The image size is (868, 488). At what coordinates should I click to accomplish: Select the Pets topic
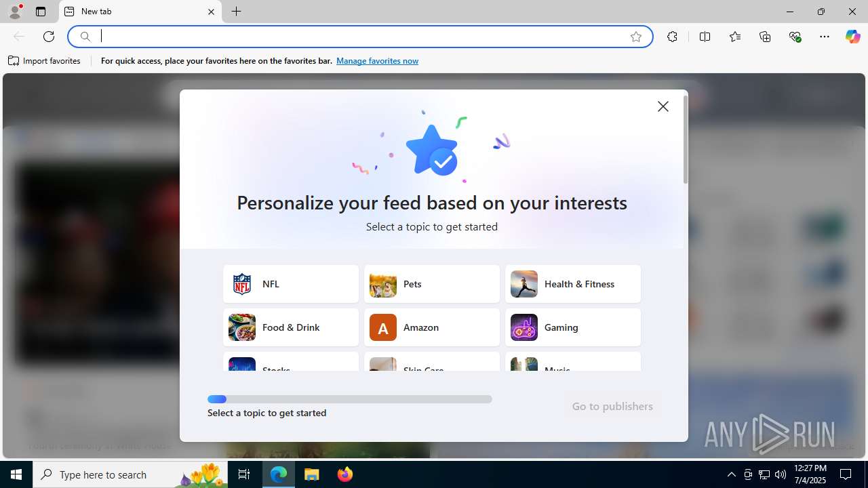coord(432,284)
